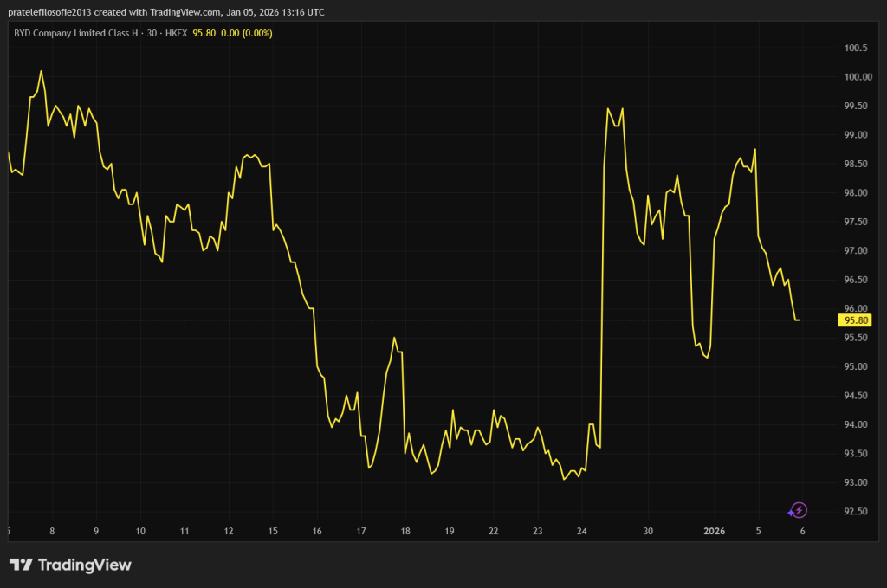Click the 12 date label on time axis

click(229, 531)
